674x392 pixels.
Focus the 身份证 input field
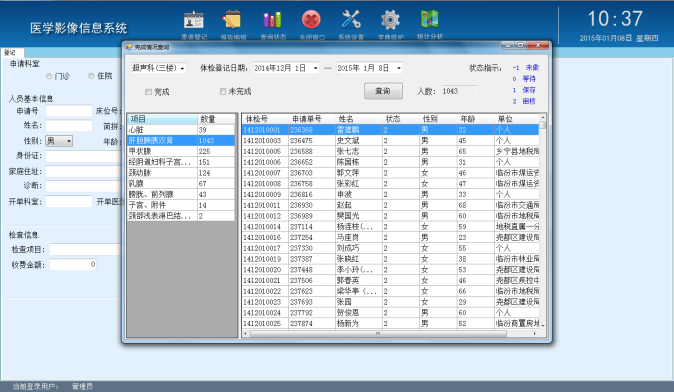(x=84, y=156)
